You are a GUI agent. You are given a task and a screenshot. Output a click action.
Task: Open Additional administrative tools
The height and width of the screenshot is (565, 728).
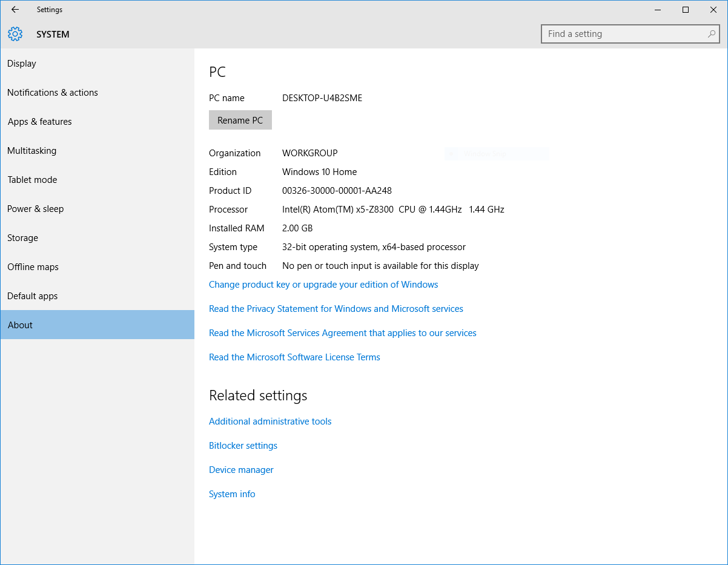[270, 421]
